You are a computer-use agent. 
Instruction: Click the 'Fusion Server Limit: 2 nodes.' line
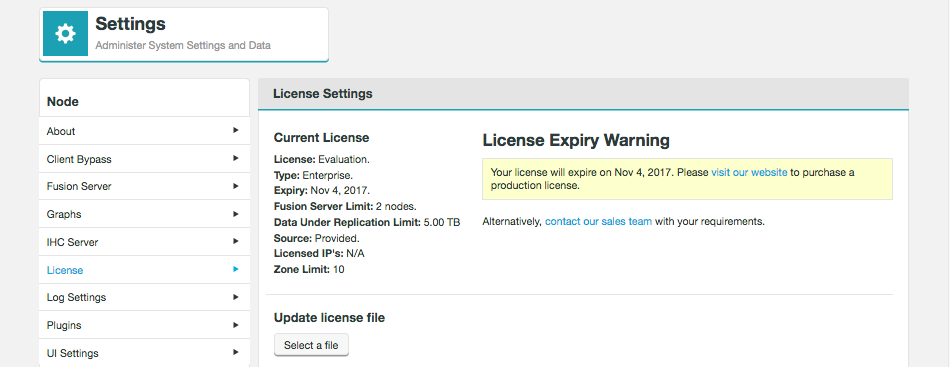pos(345,207)
